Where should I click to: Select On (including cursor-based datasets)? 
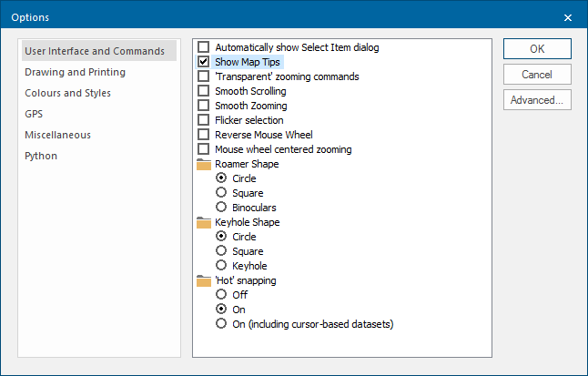(221, 323)
